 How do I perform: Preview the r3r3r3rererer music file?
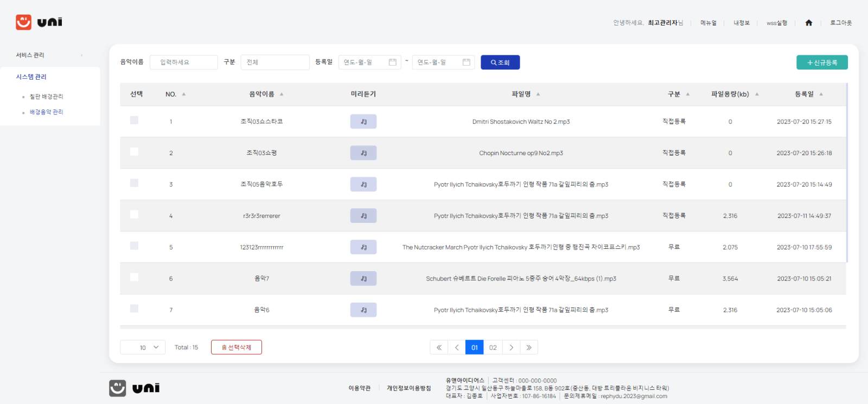point(363,216)
